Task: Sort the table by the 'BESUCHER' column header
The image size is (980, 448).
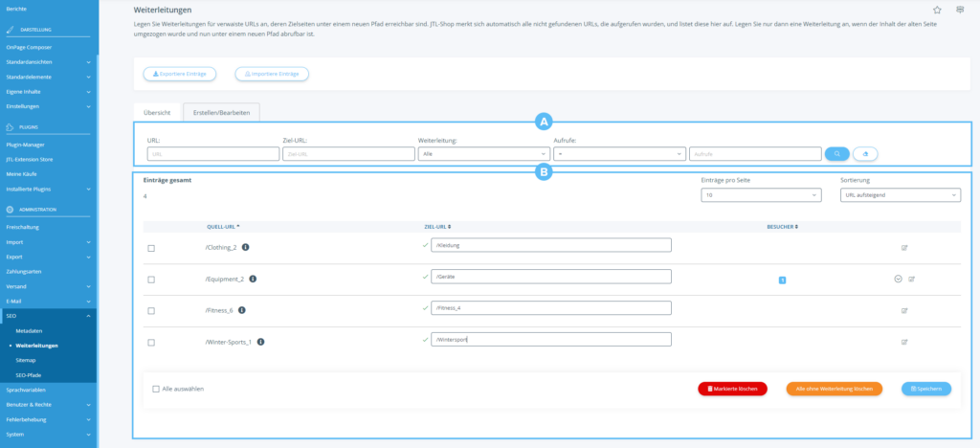Action: point(782,227)
